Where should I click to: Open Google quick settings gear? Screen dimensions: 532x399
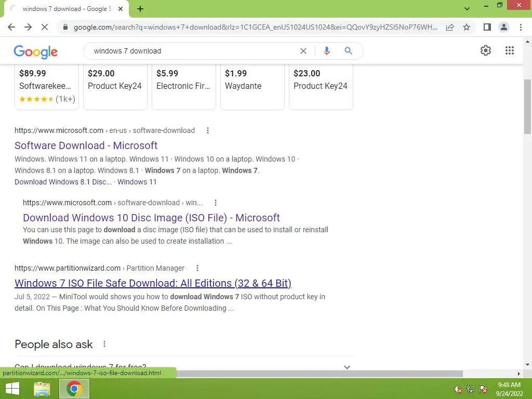click(x=486, y=50)
